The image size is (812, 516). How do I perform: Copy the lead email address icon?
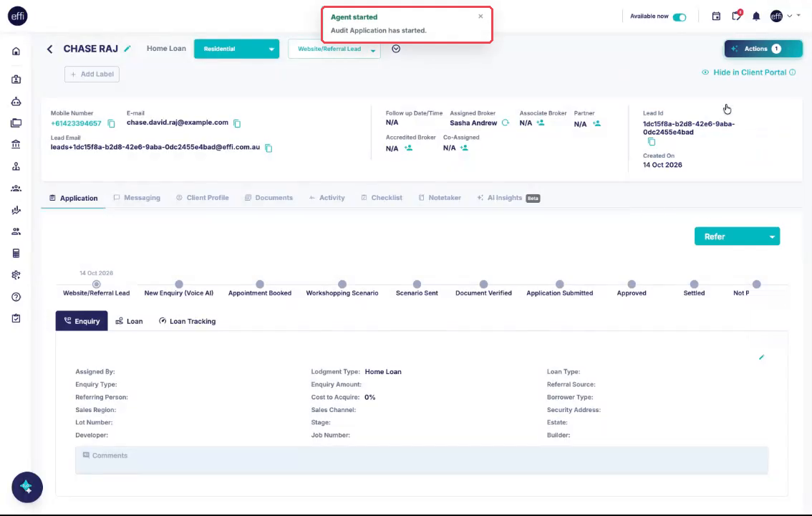[269, 148]
